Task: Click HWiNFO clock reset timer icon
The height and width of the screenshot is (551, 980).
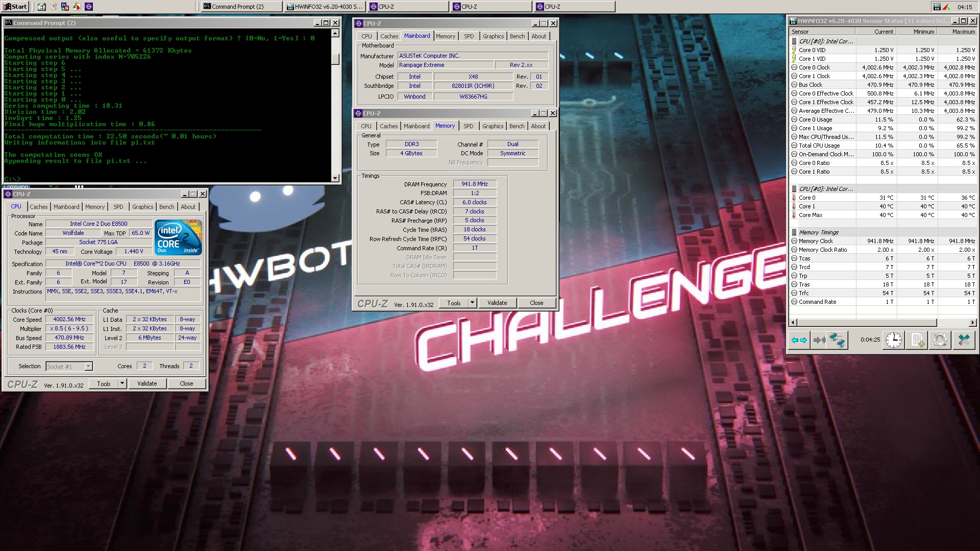Action: coord(894,340)
